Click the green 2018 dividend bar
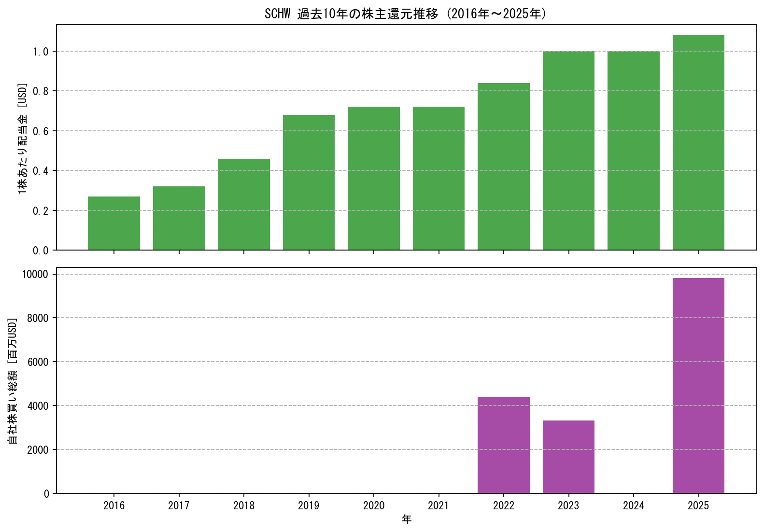Screen dimensions: 764x532 click(x=244, y=204)
